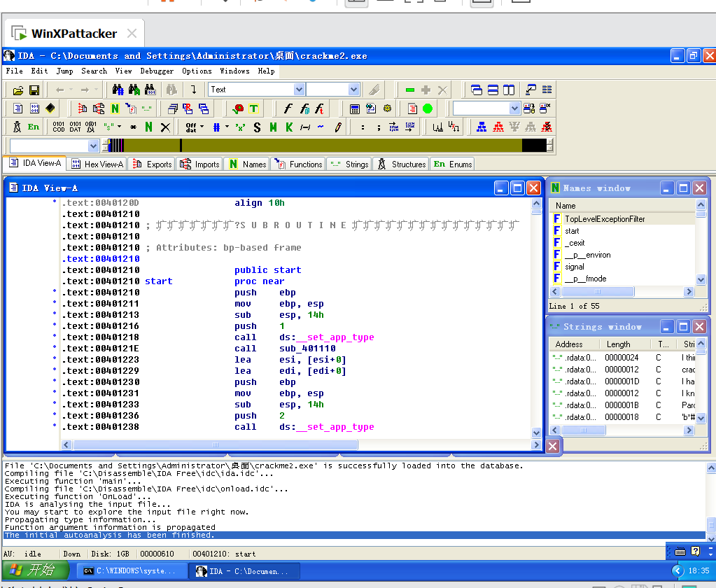Switch to the Structures tab
Image resolution: width=716 pixels, height=588 pixels.
point(402,164)
